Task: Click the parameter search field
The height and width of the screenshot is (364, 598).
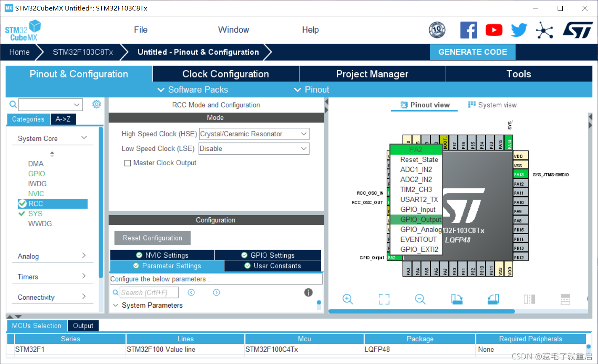Action: [x=149, y=293]
